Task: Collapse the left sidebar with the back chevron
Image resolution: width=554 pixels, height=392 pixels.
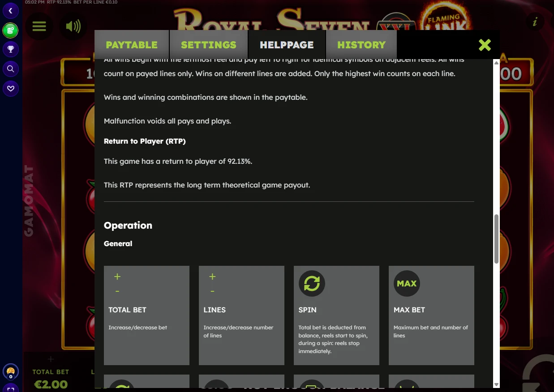Action: point(10,11)
